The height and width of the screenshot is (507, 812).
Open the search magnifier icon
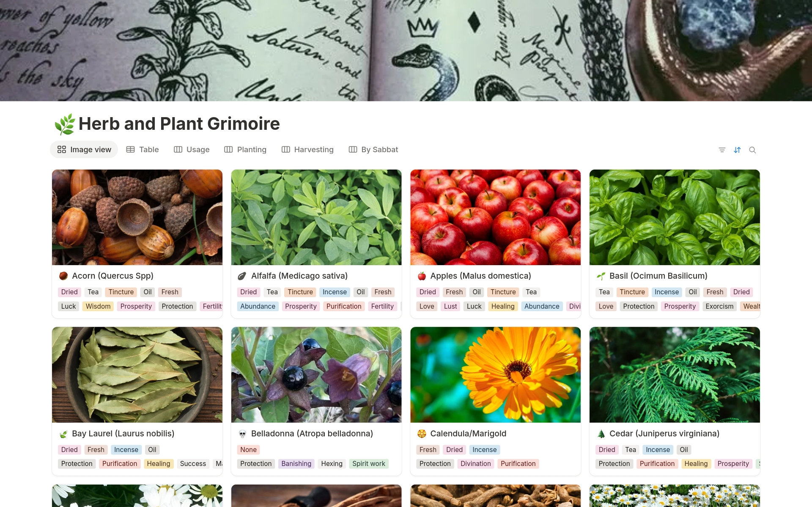752,150
